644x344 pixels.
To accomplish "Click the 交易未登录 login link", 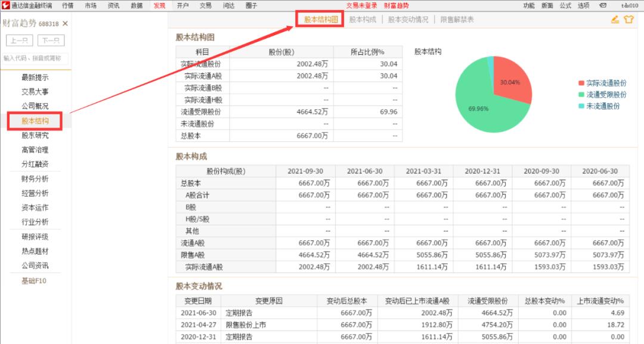I will click(363, 5).
